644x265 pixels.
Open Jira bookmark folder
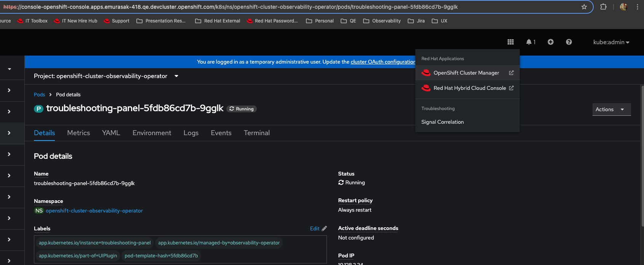pyautogui.click(x=416, y=21)
